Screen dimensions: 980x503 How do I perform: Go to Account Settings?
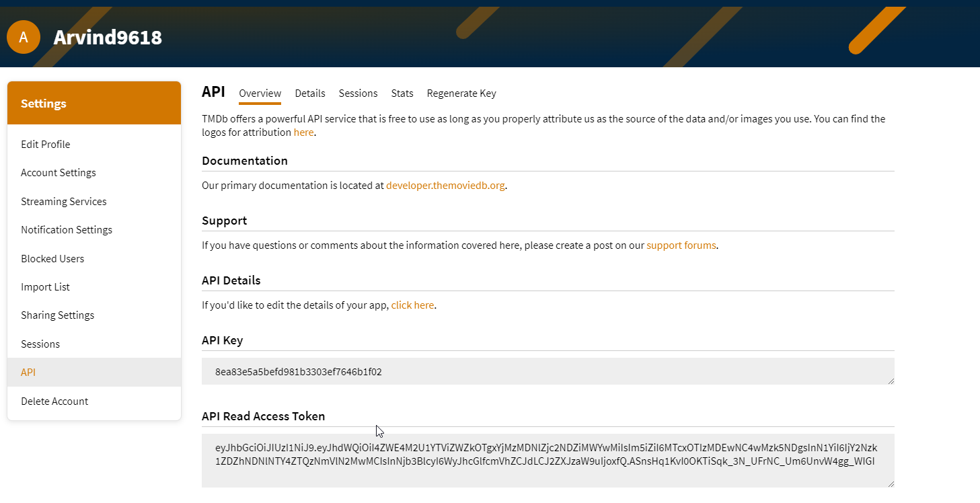(59, 173)
